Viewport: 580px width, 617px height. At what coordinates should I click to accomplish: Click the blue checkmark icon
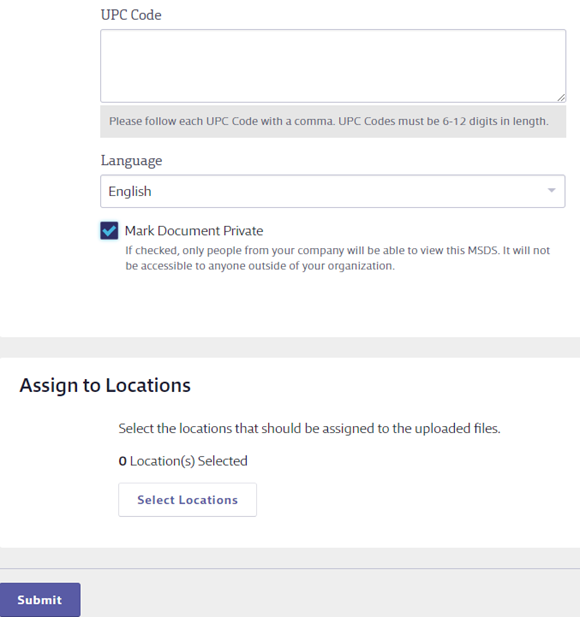[109, 231]
